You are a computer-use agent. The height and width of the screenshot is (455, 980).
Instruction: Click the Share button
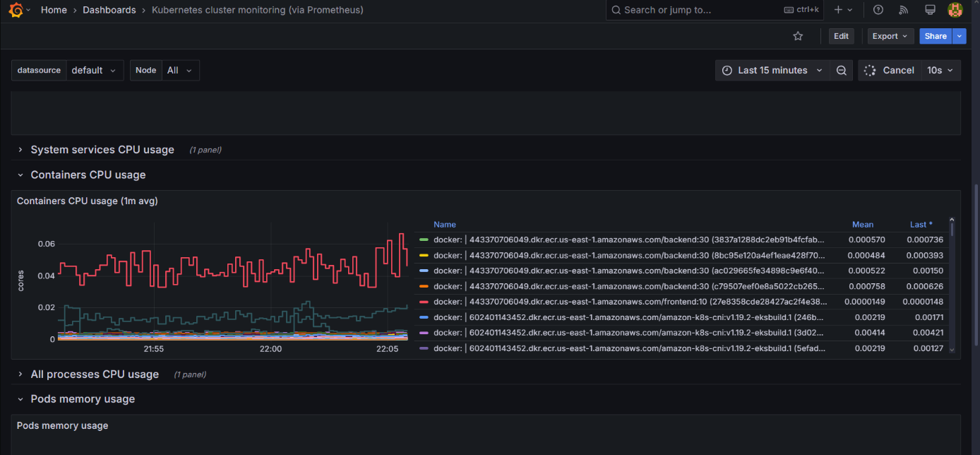(936, 36)
